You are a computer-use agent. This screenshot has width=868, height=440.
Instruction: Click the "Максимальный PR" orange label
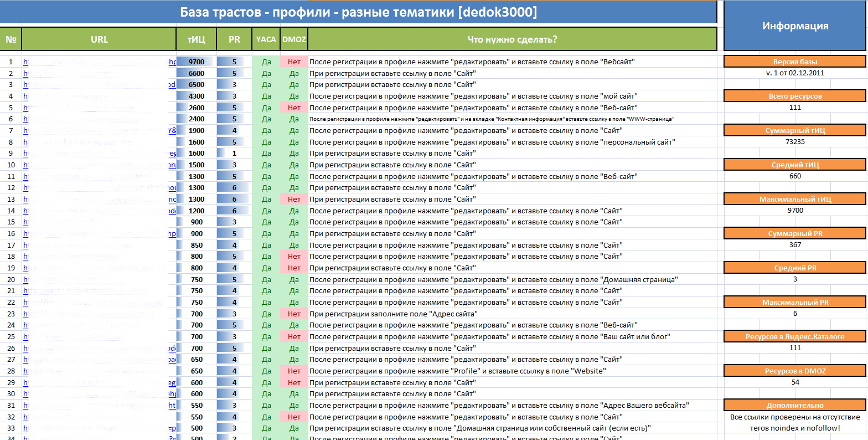point(795,303)
